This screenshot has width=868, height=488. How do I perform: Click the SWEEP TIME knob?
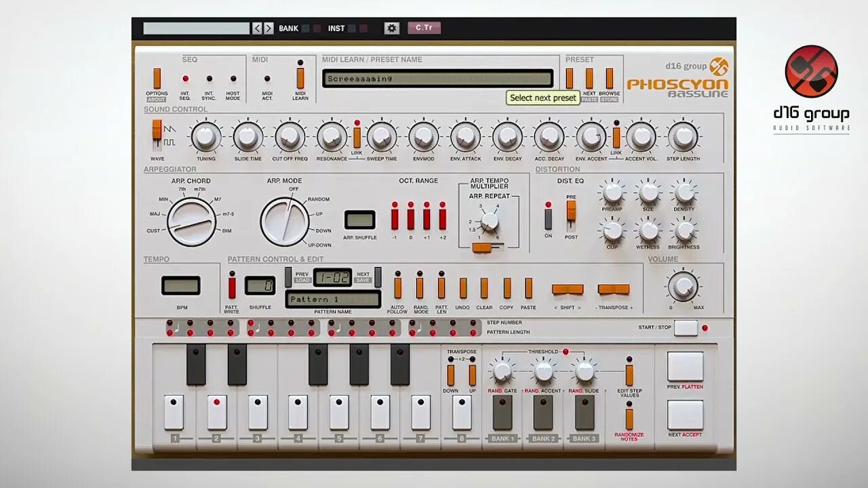tap(382, 137)
